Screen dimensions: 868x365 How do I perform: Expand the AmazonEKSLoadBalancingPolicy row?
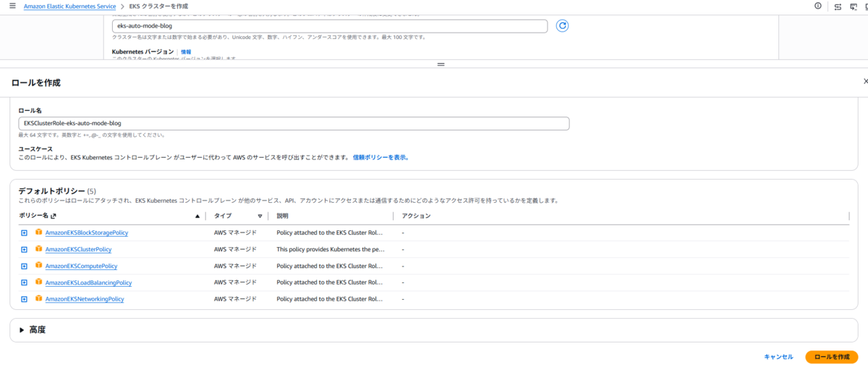[24, 282]
